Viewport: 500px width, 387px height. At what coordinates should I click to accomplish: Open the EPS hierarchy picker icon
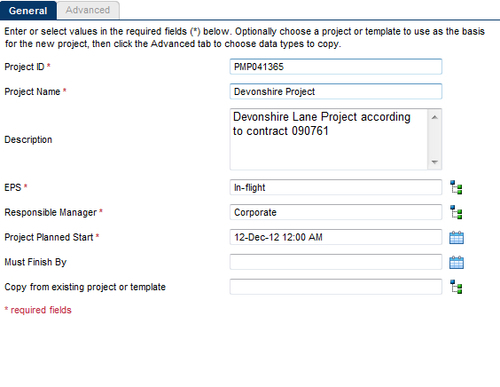click(x=456, y=187)
